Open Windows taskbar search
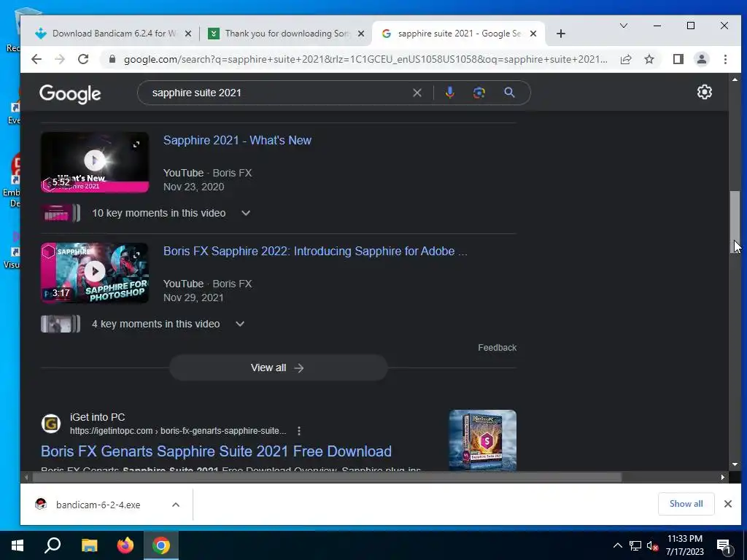Viewport: 747px width, 560px height. point(53,545)
